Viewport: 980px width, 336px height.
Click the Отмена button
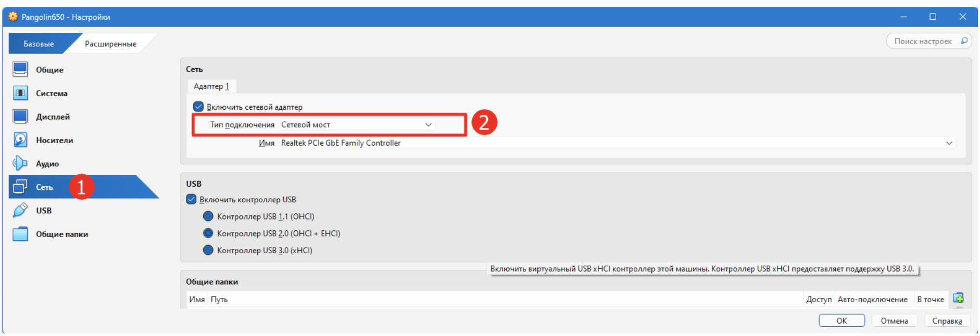(894, 320)
